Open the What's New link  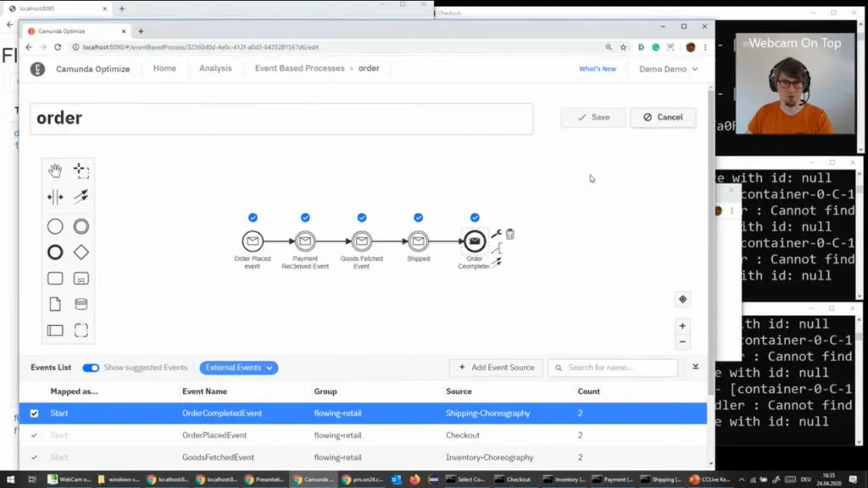(x=598, y=69)
